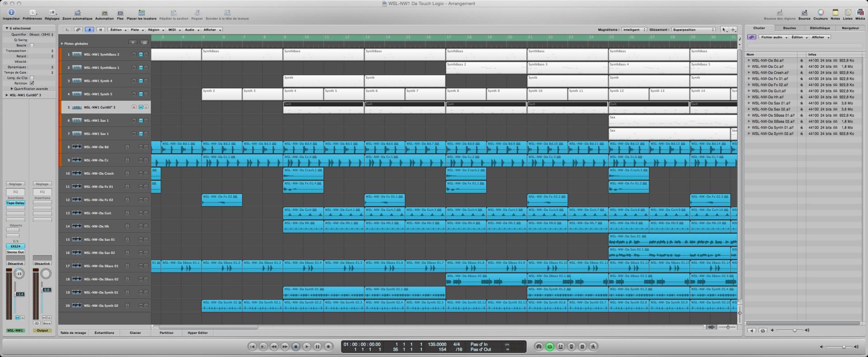868x357 pixels.
Task: Click the fast forward transport button
Action: (x=285, y=347)
